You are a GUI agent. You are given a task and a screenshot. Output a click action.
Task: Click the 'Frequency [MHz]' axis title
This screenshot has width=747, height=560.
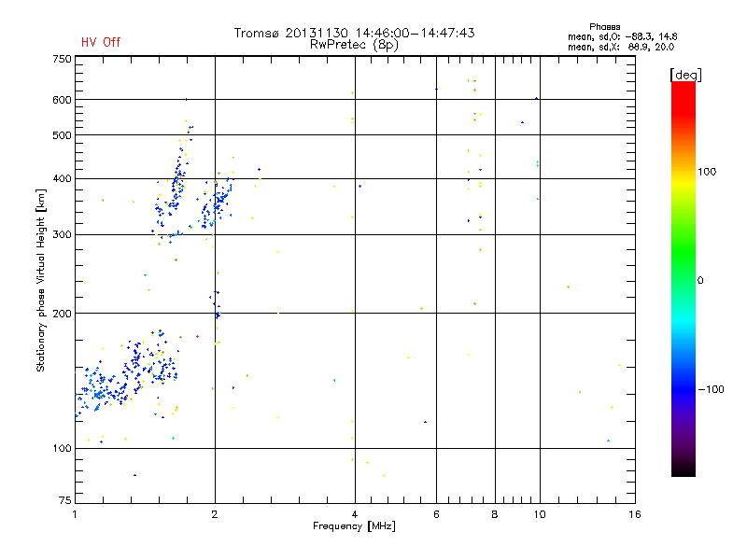(354, 526)
